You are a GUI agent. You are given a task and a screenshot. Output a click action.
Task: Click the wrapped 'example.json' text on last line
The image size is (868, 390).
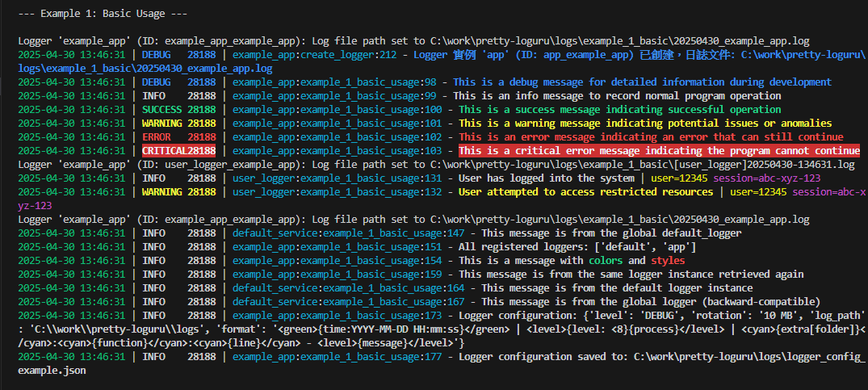click(x=52, y=371)
